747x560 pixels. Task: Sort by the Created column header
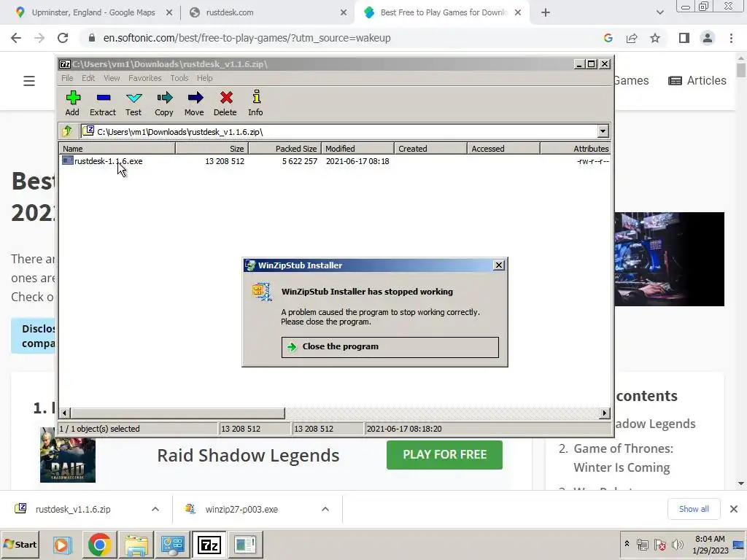click(430, 149)
